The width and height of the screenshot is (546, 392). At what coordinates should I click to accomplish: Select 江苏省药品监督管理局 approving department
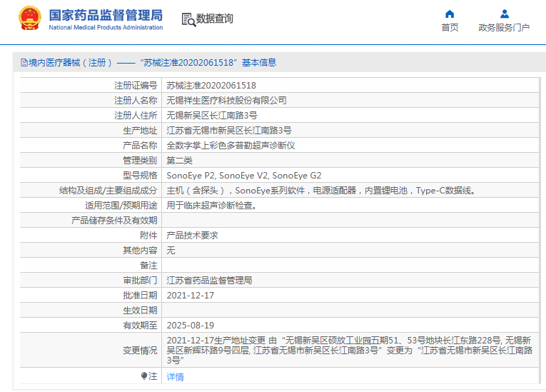click(209, 280)
